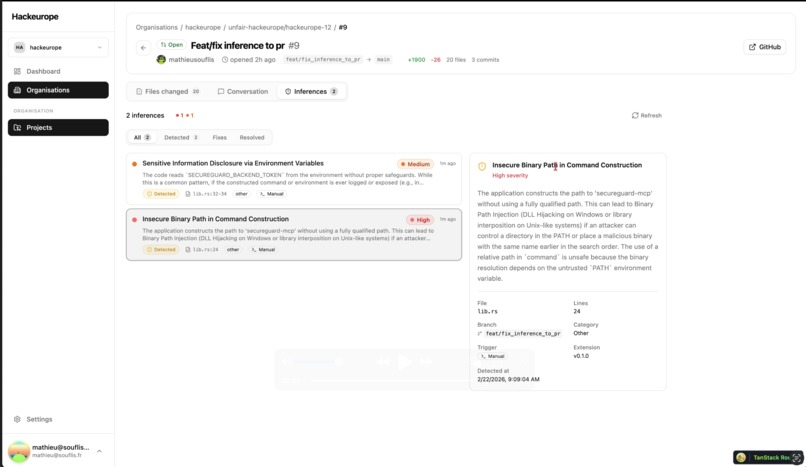
Task: Click the Medium severity badge
Action: (x=415, y=164)
